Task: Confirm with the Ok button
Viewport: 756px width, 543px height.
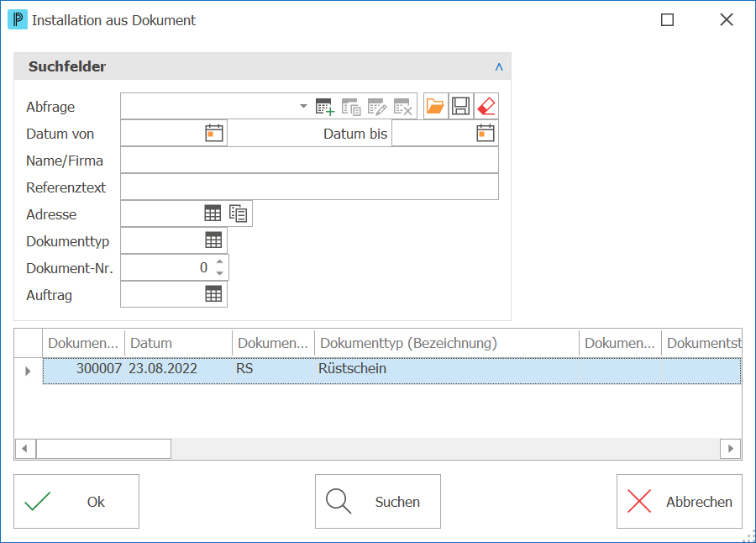Action: [x=76, y=502]
